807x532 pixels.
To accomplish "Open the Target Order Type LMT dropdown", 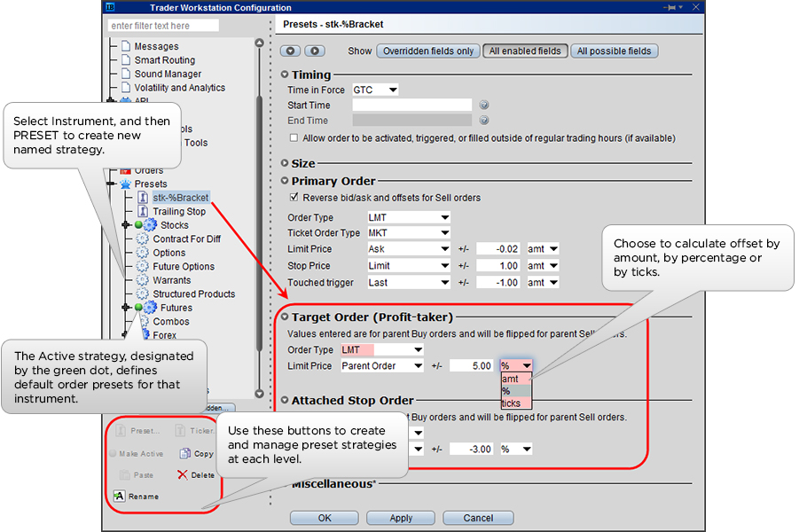I will [382, 350].
